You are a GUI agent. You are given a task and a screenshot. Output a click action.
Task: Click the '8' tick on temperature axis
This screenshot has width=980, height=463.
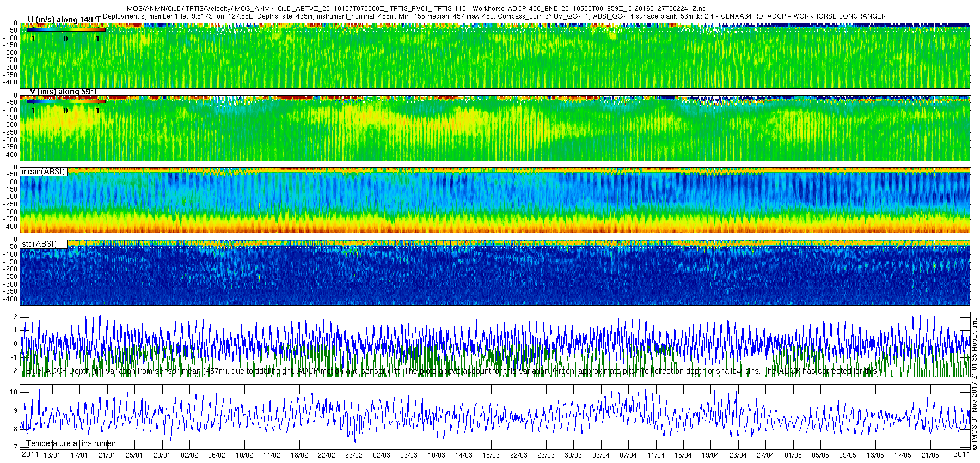[15, 429]
